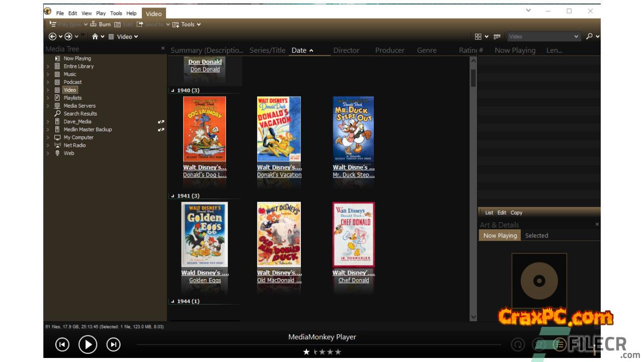Open the Play menu

pos(101,13)
